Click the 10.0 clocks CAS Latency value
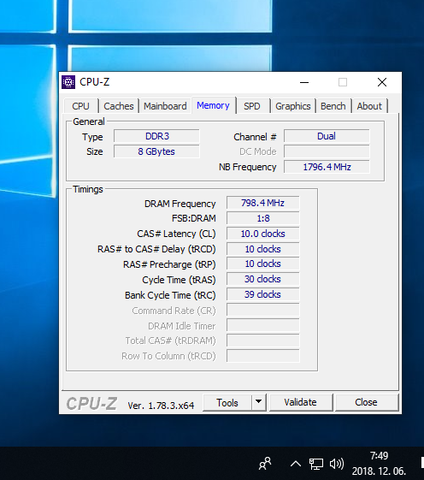 pyautogui.click(x=263, y=234)
